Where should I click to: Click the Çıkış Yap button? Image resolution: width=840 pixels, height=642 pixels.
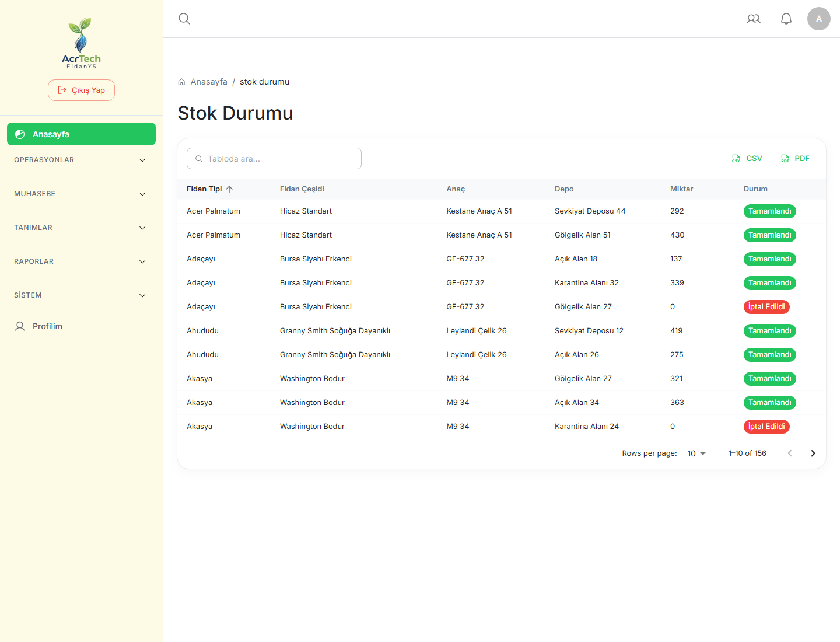[81, 90]
